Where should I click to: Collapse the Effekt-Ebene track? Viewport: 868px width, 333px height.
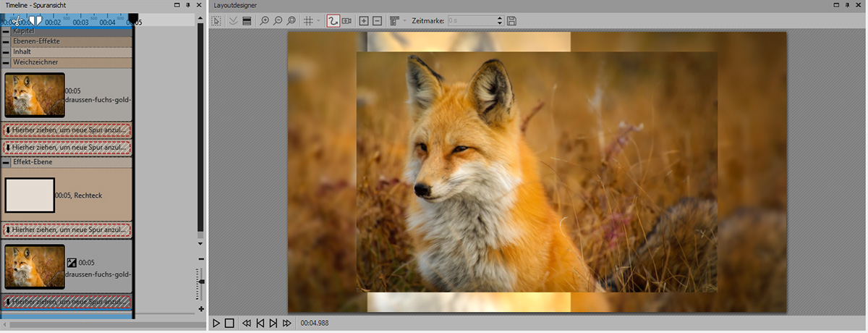pyautogui.click(x=7, y=162)
